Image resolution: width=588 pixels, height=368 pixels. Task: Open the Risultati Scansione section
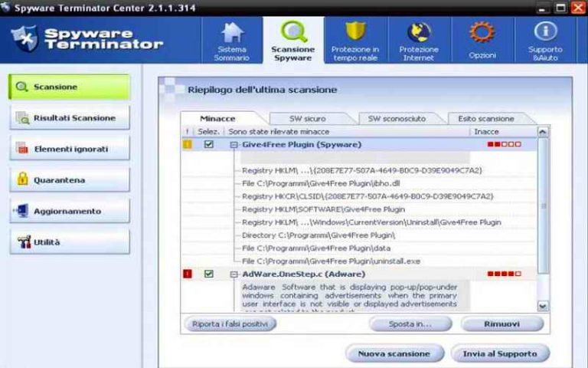tap(70, 118)
